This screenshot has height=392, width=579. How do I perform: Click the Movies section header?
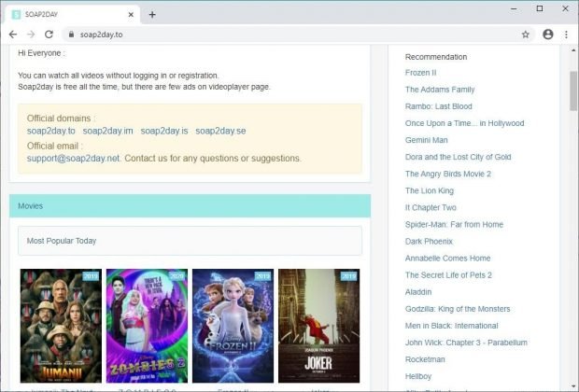[x=190, y=206]
